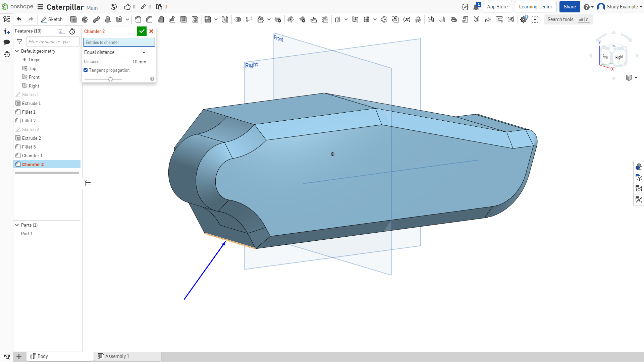Image resolution: width=644 pixels, height=362 pixels.
Task: Select the Plane tool
Action: point(355,19)
